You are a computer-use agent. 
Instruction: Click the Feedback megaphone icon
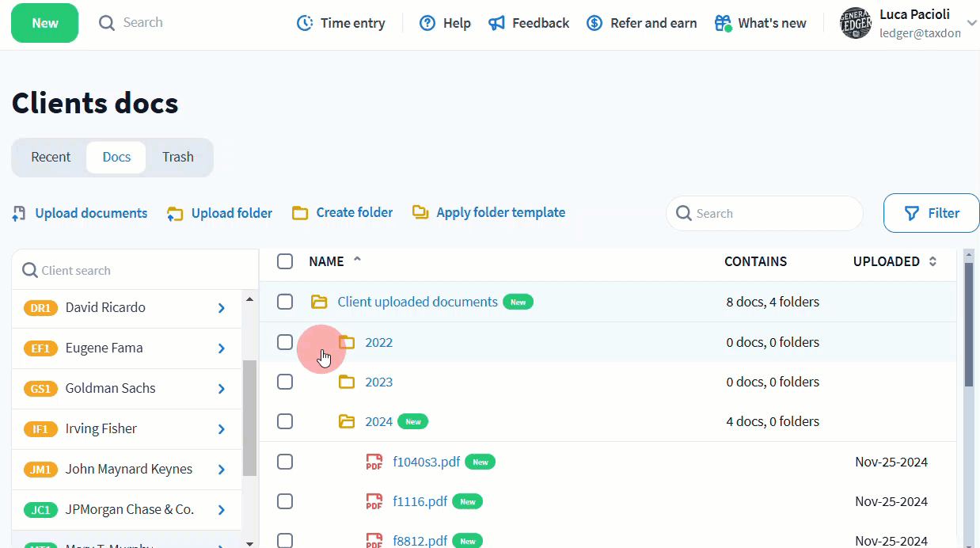click(496, 23)
